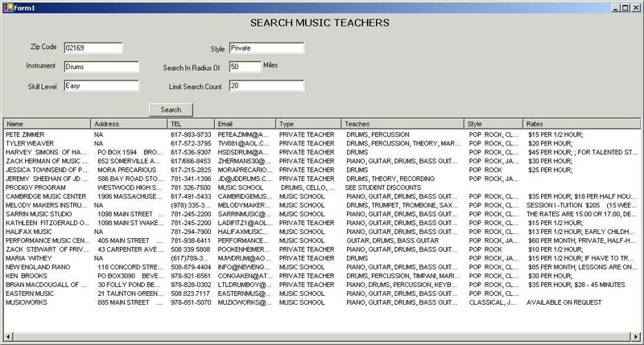The height and width of the screenshot is (345, 644).
Task: Select the MARIA WITHEY row
Action: (x=321, y=258)
